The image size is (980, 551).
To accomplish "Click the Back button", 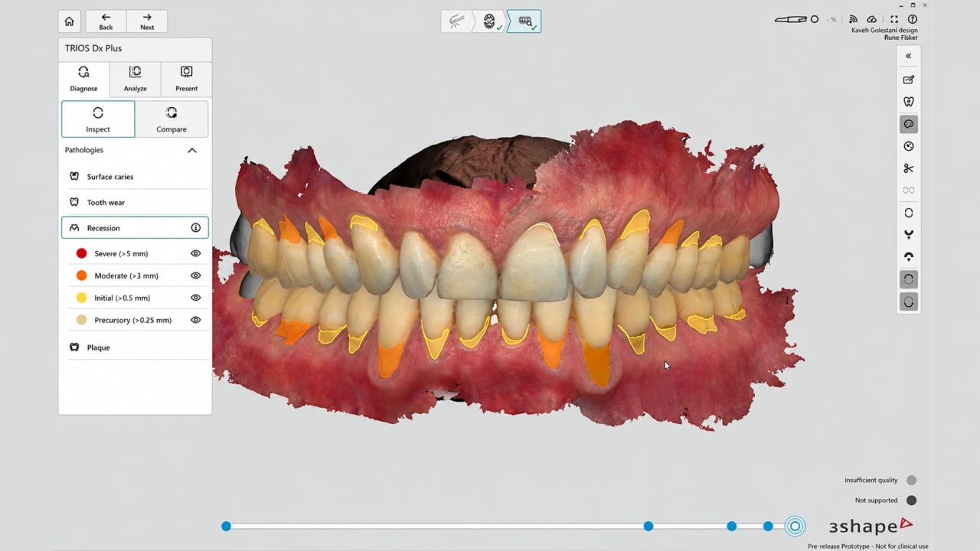I will pos(106,21).
